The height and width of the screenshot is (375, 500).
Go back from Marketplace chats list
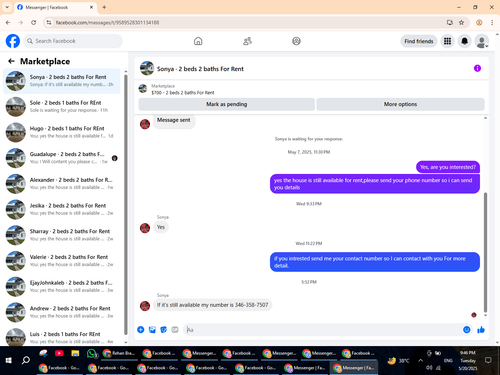[11, 61]
